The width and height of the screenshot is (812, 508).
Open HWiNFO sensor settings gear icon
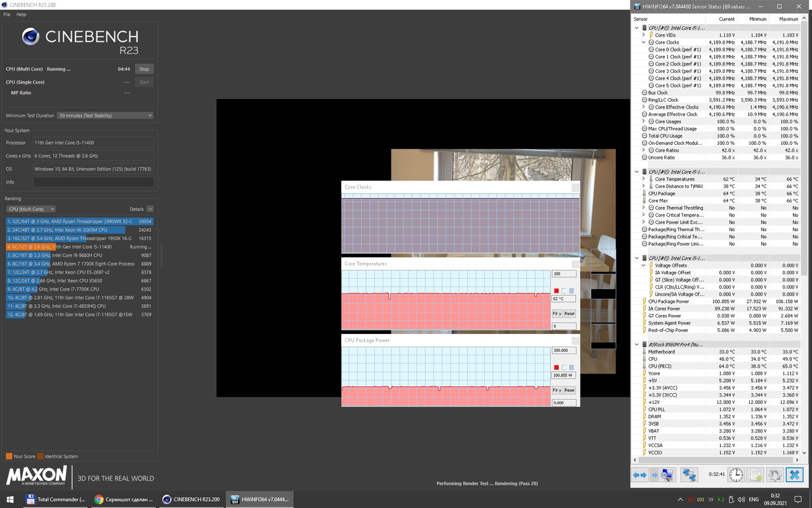point(775,474)
